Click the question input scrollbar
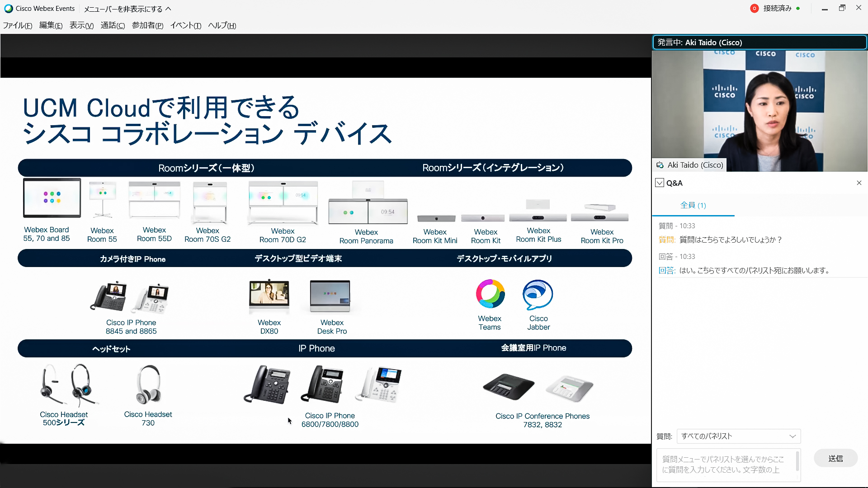 click(x=797, y=462)
